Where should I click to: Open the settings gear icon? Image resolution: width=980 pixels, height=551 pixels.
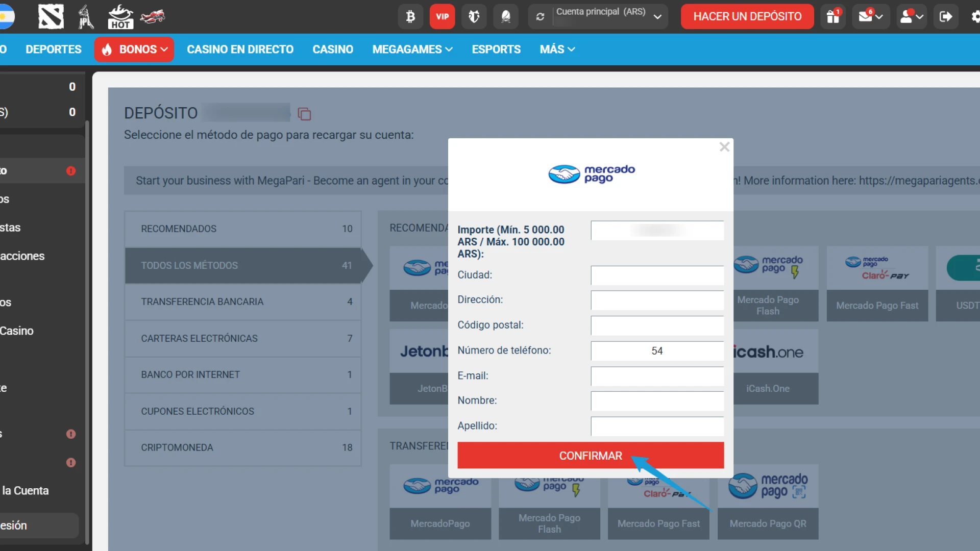tap(975, 16)
